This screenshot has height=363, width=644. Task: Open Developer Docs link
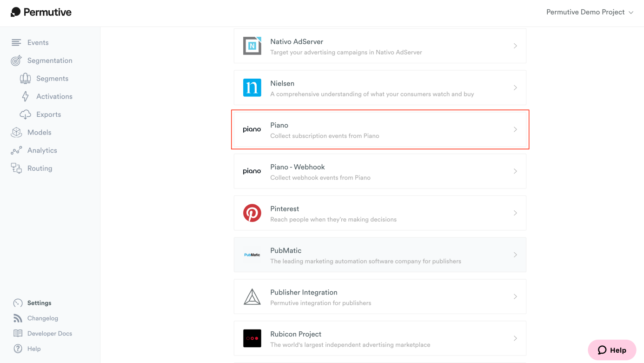click(x=49, y=334)
